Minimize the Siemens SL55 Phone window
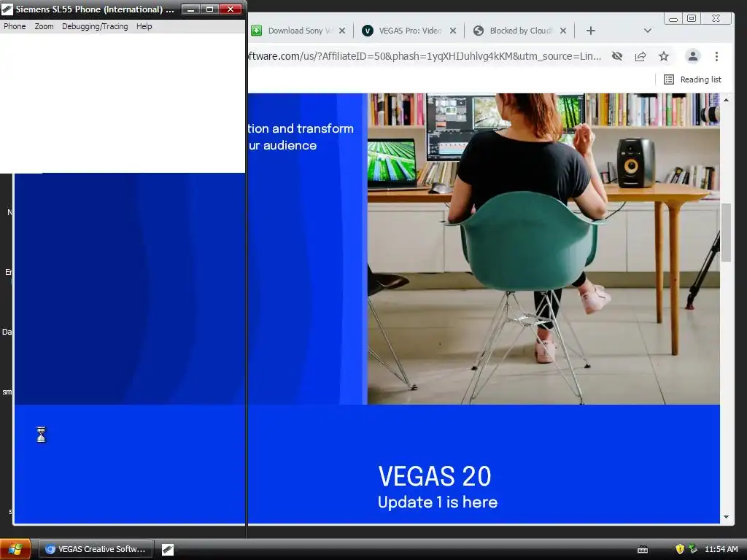Screen dimensions: 747x560 pos(190,9)
